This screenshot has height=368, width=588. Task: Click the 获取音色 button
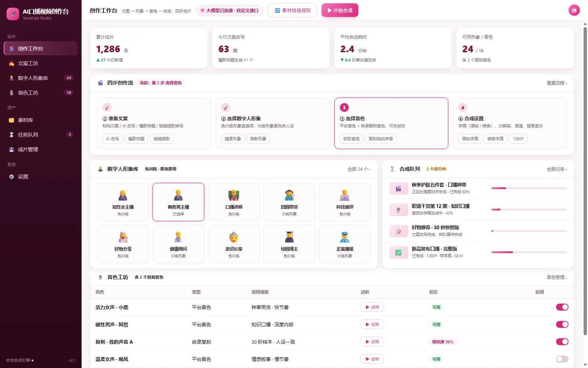[x=352, y=139]
